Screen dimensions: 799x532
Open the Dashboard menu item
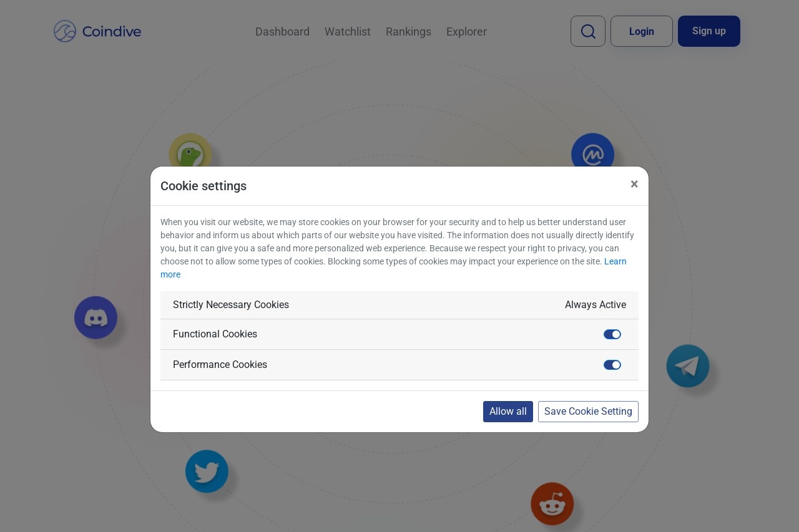point(282,32)
